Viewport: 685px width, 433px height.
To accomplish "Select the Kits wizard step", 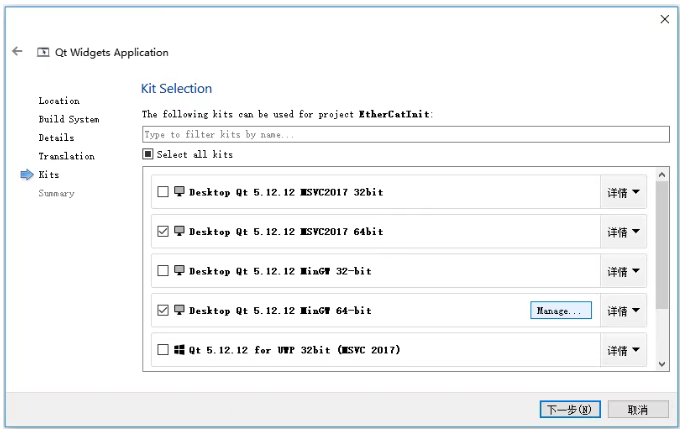I will [48, 175].
